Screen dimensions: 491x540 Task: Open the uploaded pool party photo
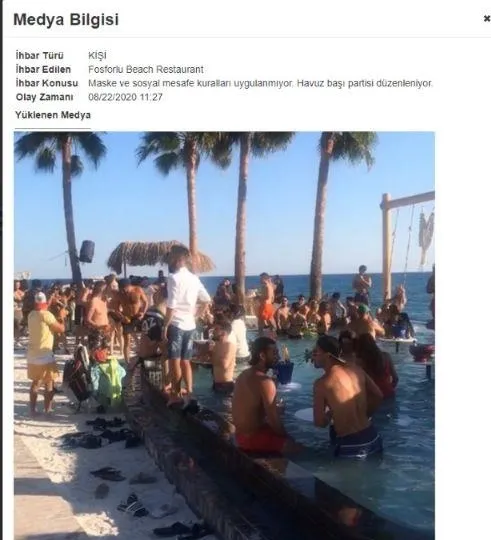pyautogui.click(x=224, y=336)
